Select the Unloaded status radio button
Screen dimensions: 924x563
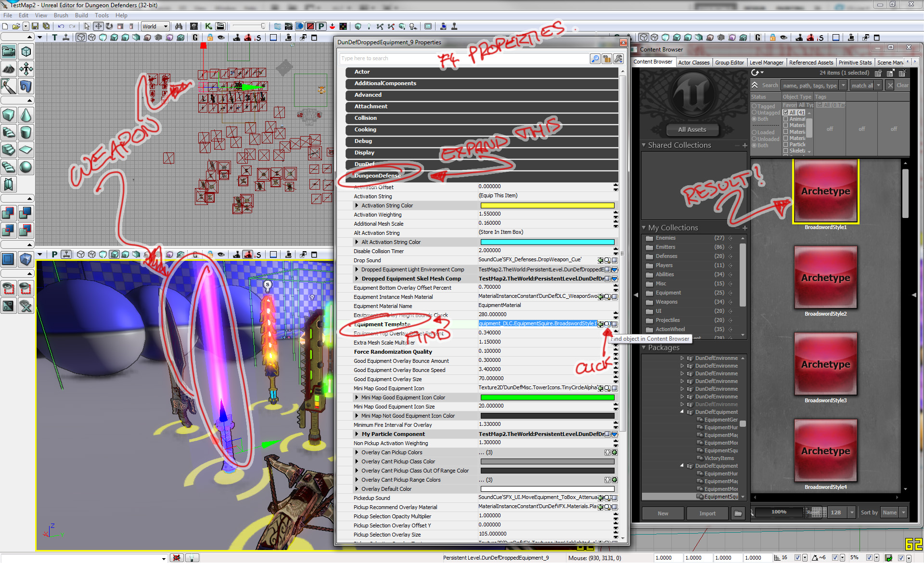click(755, 139)
